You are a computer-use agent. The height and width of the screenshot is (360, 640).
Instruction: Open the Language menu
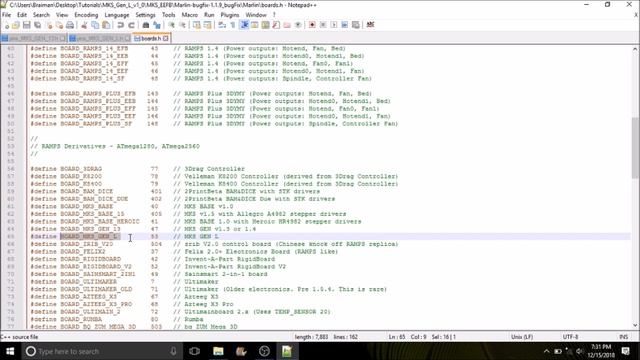(x=117, y=15)
